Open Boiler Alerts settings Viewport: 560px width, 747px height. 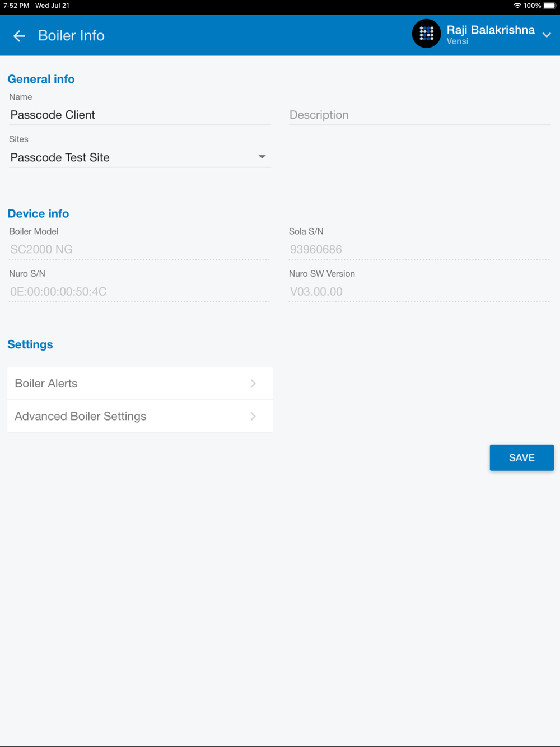(x=129, y=384)
